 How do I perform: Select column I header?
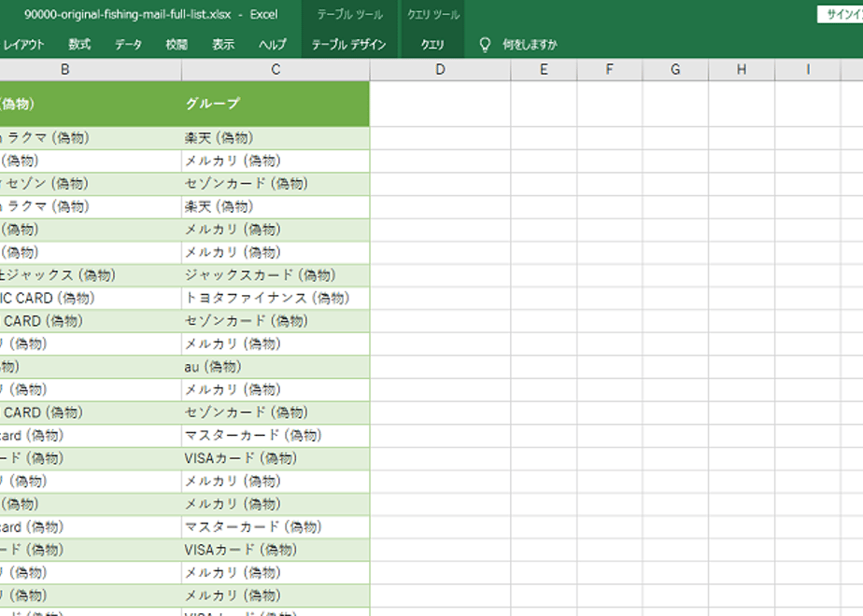pos(807,70)
